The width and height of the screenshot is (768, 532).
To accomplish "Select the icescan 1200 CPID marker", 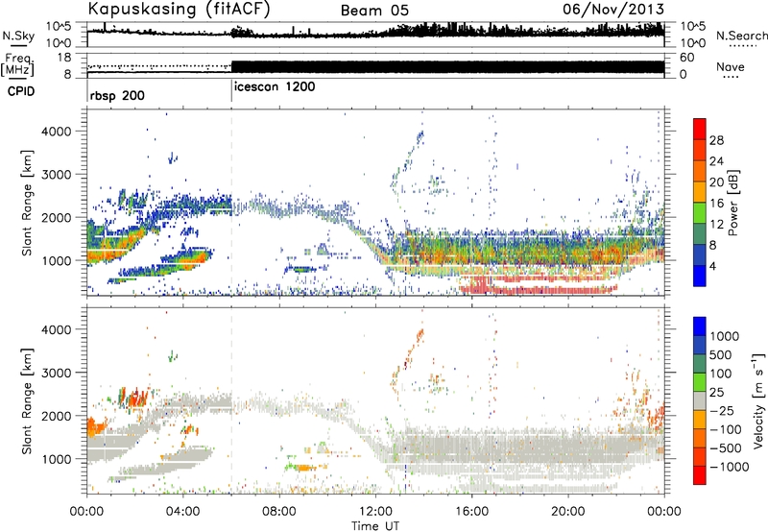I will coord(275,87).
